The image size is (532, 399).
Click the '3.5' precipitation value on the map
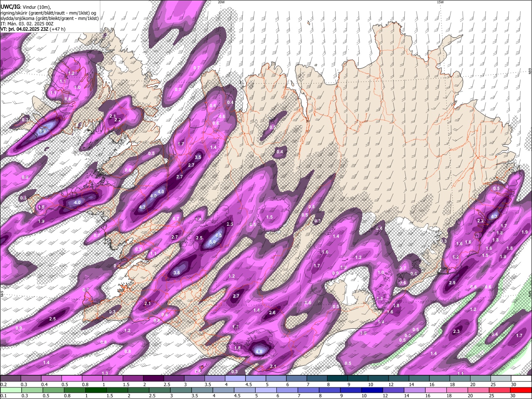click(198, 157)
